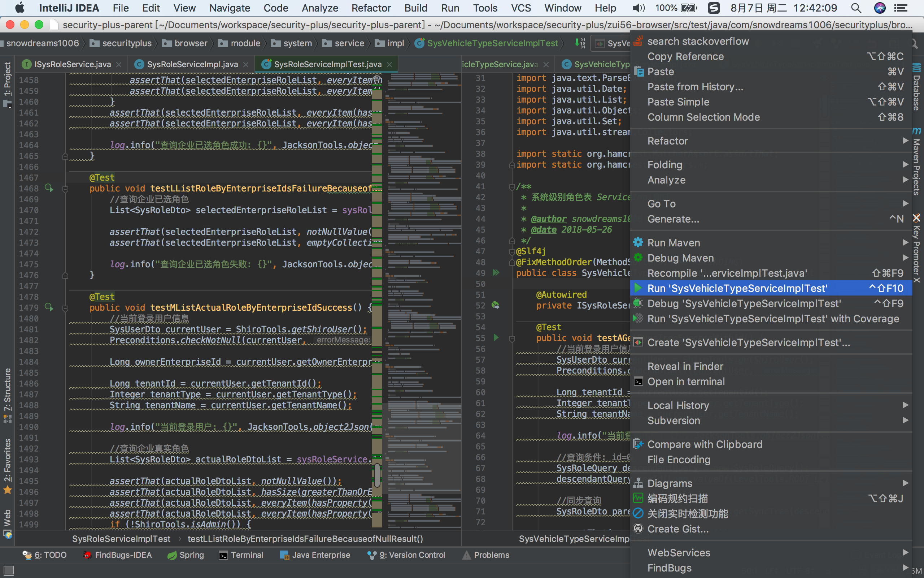Viewport: 924px width, 578px height.
Task: Select Create Gist... menu entry
Action: pyautogui.click(x=771, y=529)
